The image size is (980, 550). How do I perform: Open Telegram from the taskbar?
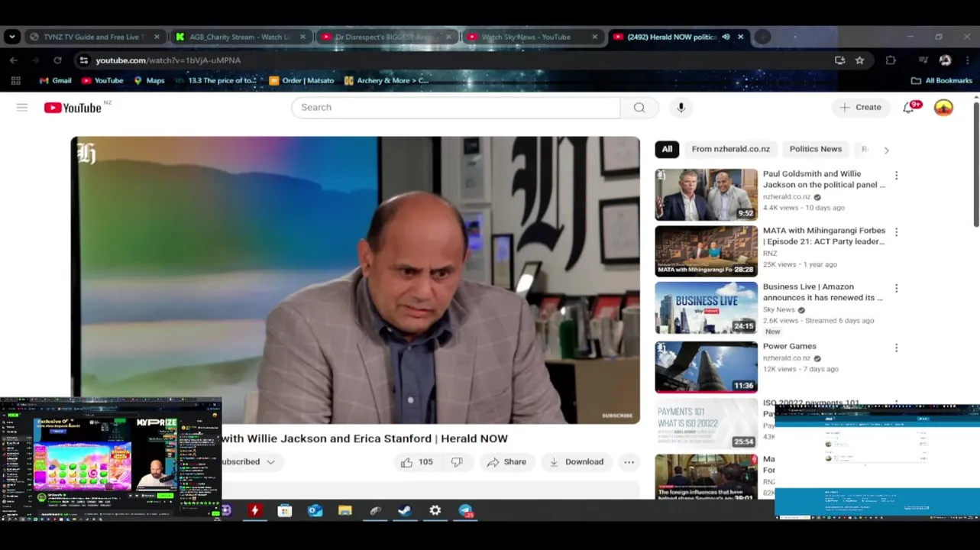(466, 510)
